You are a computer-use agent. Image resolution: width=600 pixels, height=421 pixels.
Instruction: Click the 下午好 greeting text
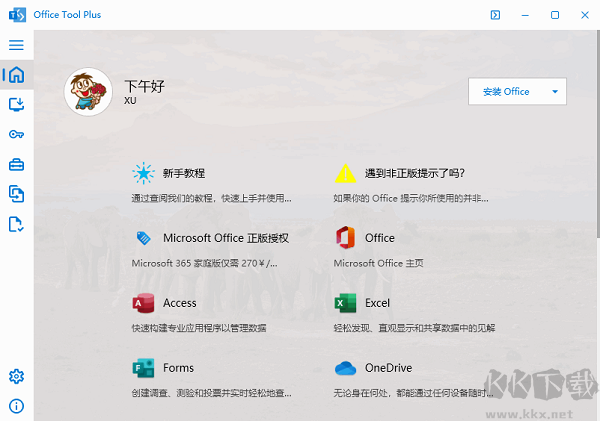click(x=144, y=86)
